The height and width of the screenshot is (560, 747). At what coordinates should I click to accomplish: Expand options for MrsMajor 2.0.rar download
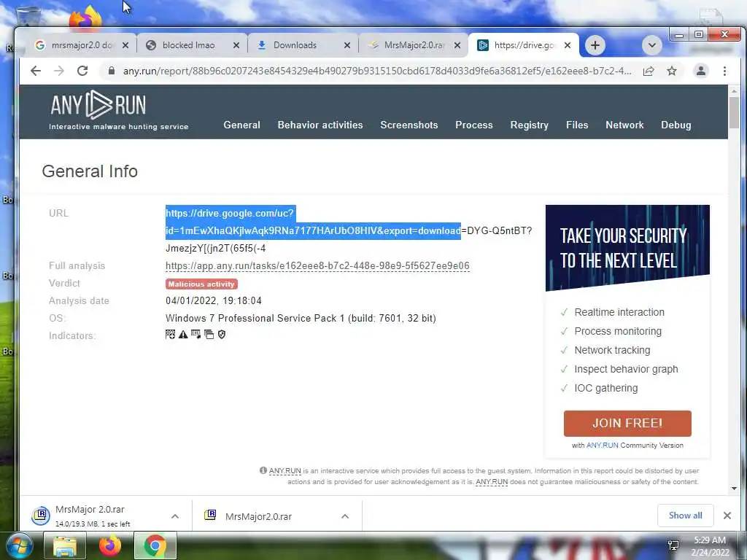(175, 516)
